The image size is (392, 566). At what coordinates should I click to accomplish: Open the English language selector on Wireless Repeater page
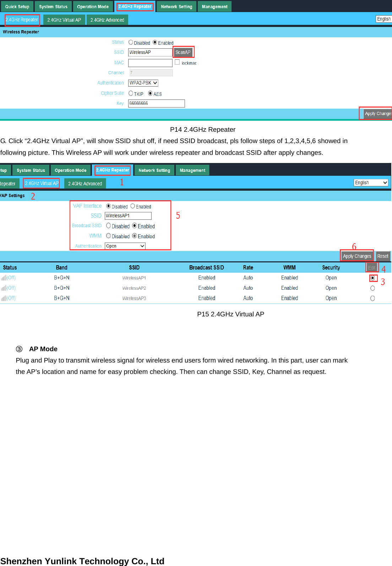[384, 19]
